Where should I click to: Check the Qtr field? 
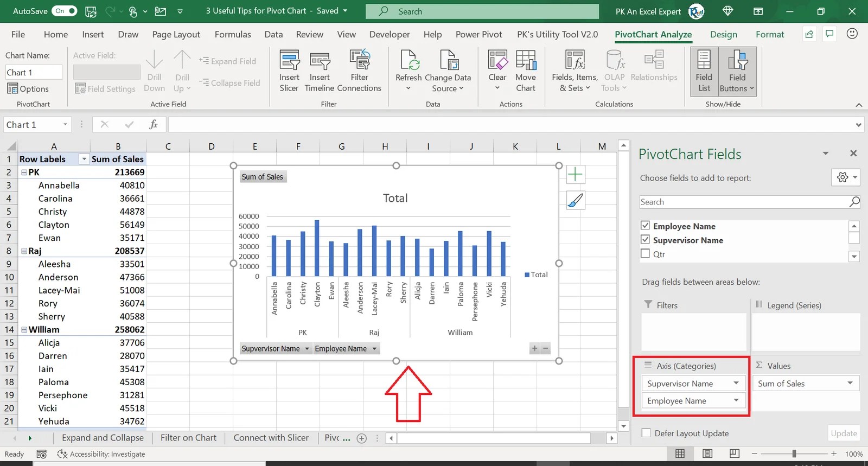point(645,253)
